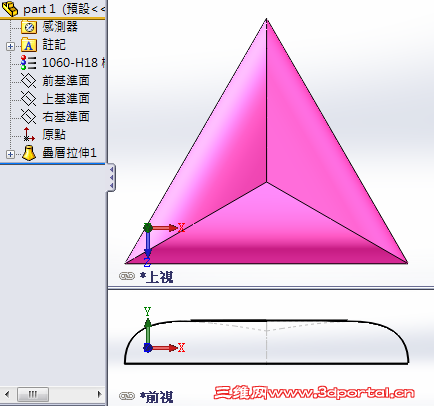Click the 1060-H18 material icon
Viewport: 434px width, 406px height.
point(29,63)
